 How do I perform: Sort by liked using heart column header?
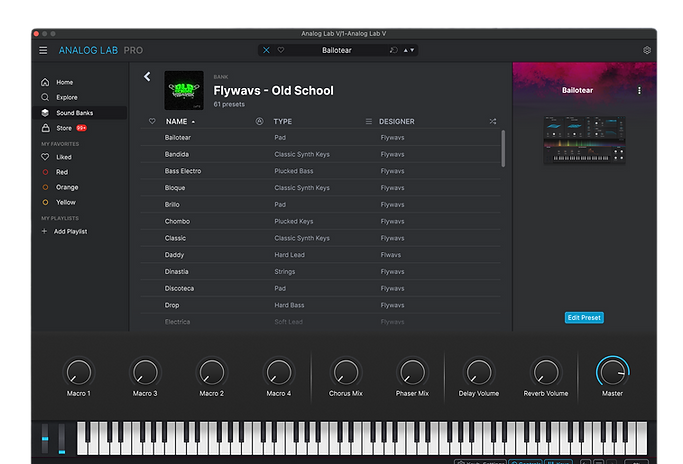tap(152, 121)
